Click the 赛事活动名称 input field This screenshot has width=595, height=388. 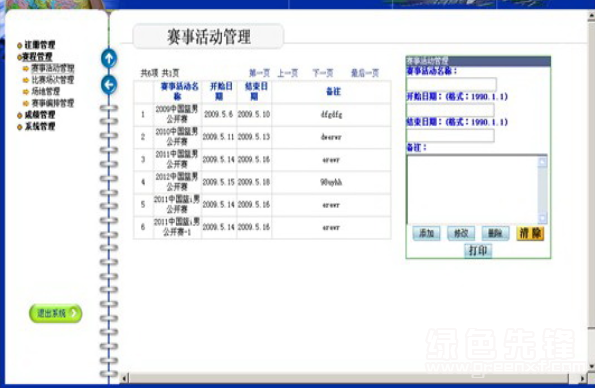[451, 84]
